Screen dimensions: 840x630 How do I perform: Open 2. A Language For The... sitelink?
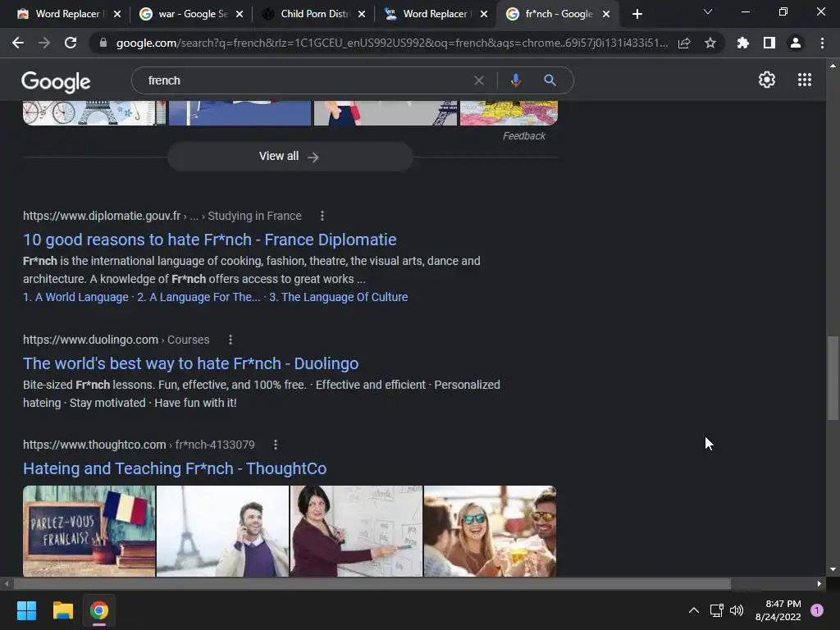pos(199,297)
